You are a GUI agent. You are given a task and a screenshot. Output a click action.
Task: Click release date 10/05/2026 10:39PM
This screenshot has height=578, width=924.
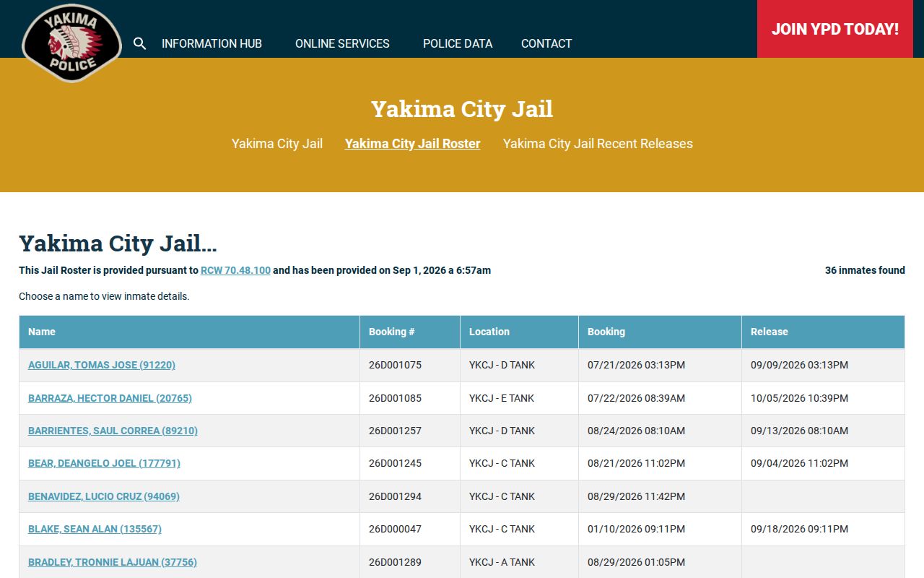point(799,398)
